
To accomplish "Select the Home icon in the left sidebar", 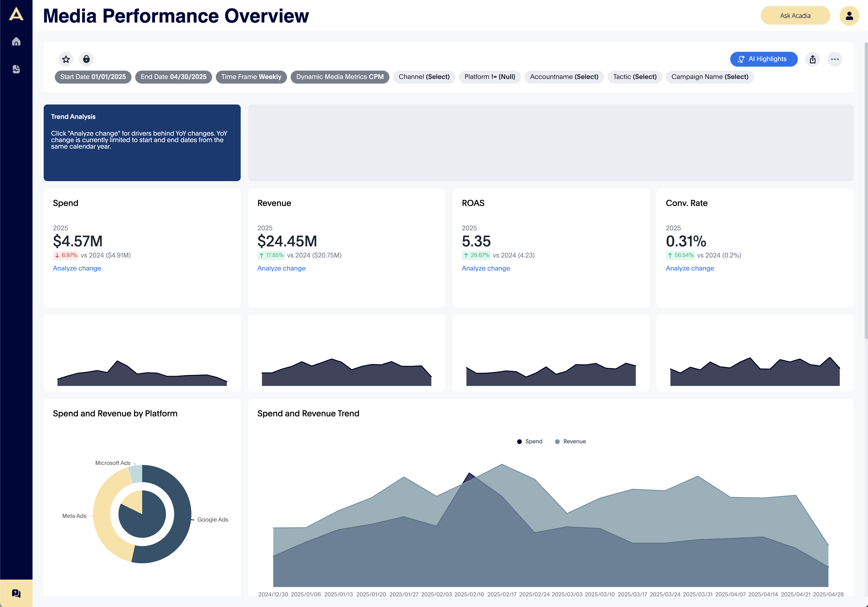I will click(x=16, y=42).
